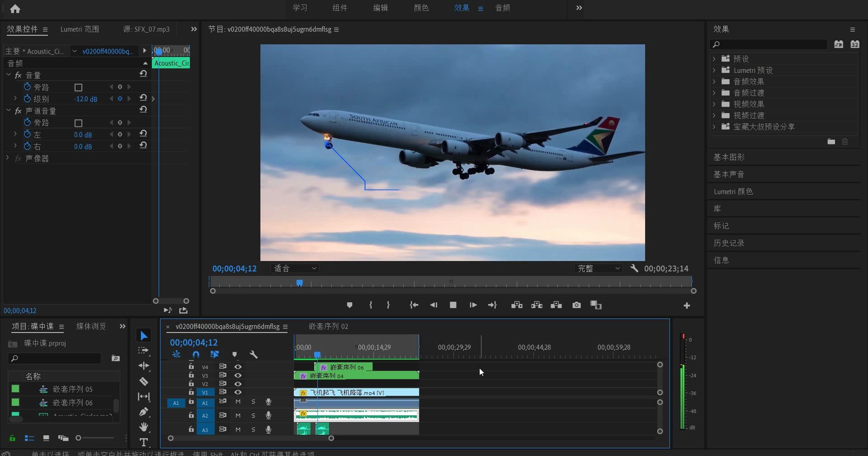Stop playback in the program monitor

click(453, 305)
